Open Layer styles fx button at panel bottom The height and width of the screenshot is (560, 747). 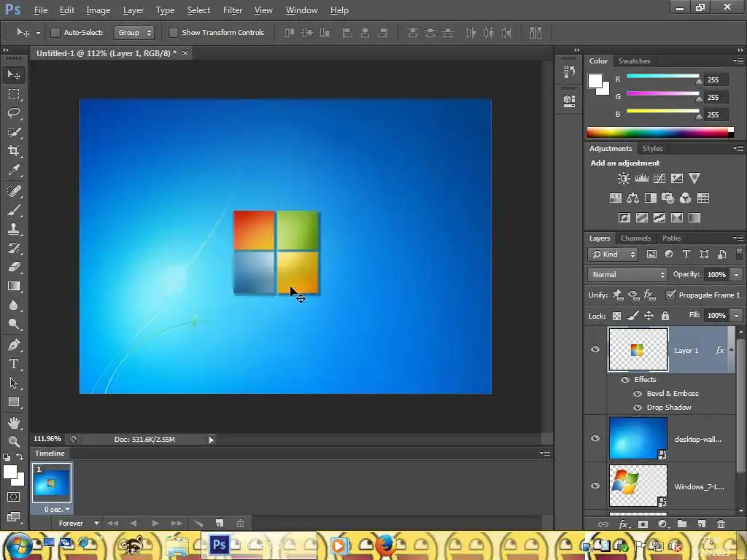point(624,524)
